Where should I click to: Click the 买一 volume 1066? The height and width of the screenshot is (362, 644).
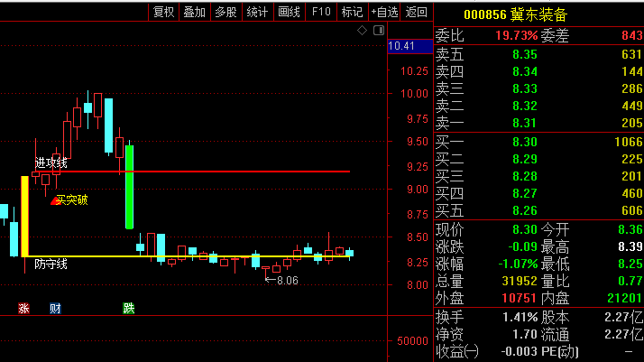click(x=629, y=142)
